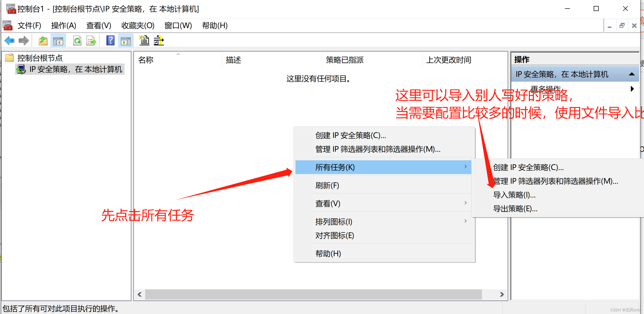Click the blue Help question mark icon
The image size is (644, 314).
click(110, 40)
